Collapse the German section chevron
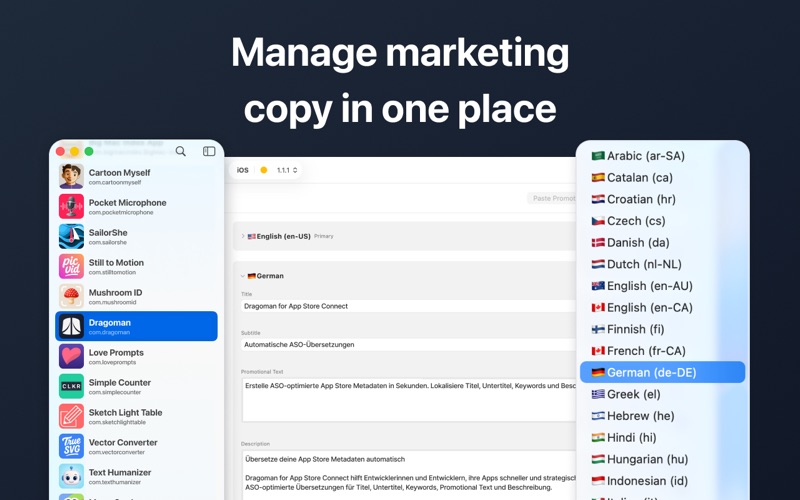Viewport: 800px width, 500px height. (x=243, y=276)
